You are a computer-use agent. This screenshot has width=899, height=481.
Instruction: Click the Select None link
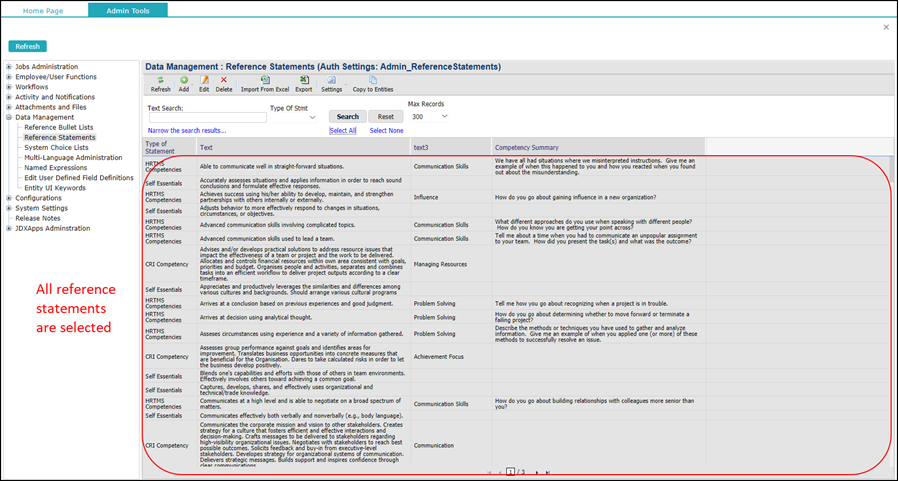[386, 131]
